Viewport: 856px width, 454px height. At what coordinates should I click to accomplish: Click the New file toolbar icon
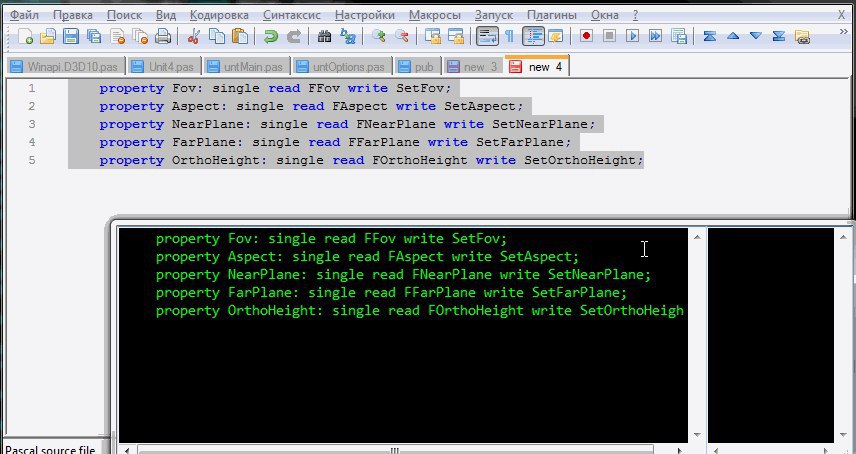click(x=27, y=37)
